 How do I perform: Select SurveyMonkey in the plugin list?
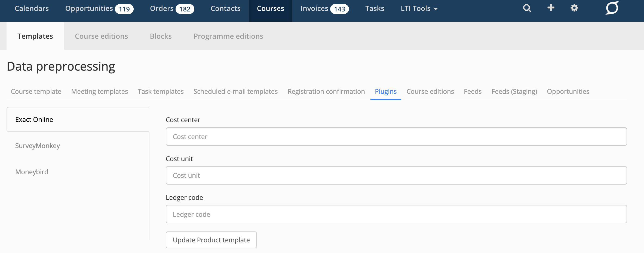38,146
